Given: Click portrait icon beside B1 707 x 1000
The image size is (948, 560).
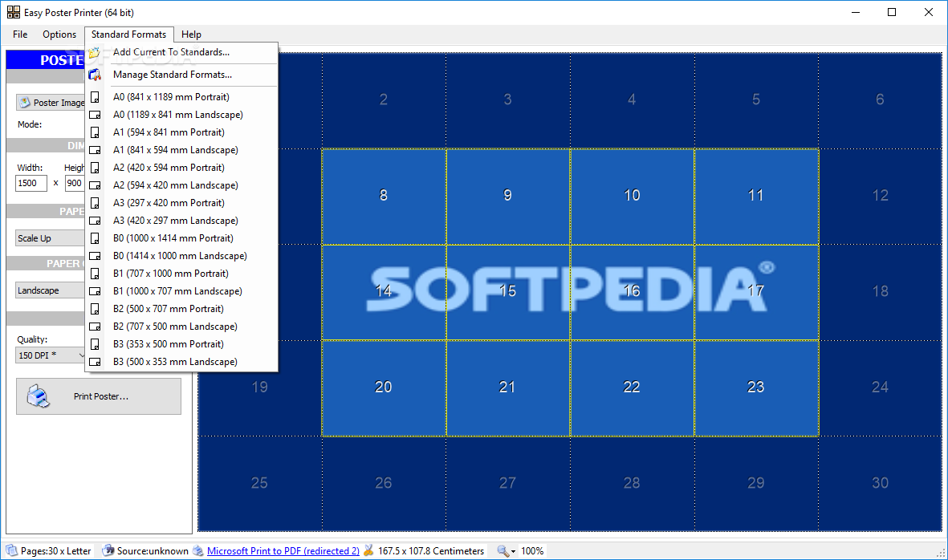Looking at the screenshot, I should pyautogui.click(x=95, y=274).
